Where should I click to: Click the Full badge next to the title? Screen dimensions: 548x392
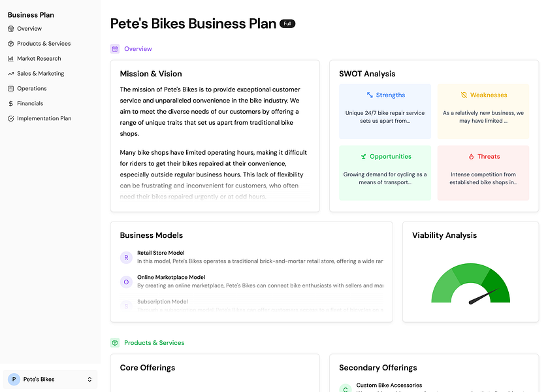tap(288, 23)
